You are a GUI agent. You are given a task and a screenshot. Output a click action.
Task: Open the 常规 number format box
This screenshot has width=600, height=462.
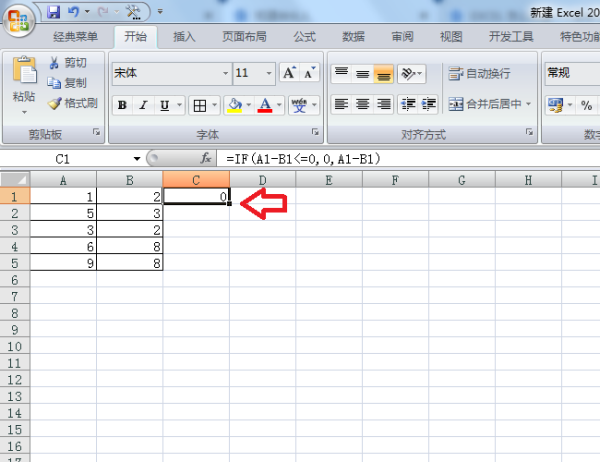click(x=572, y=73)
